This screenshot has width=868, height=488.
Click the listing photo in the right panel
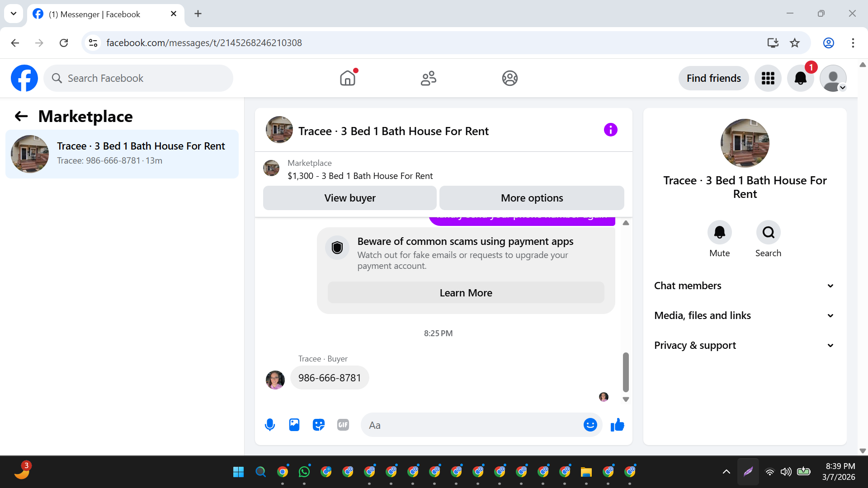click(x=745, y=143)
